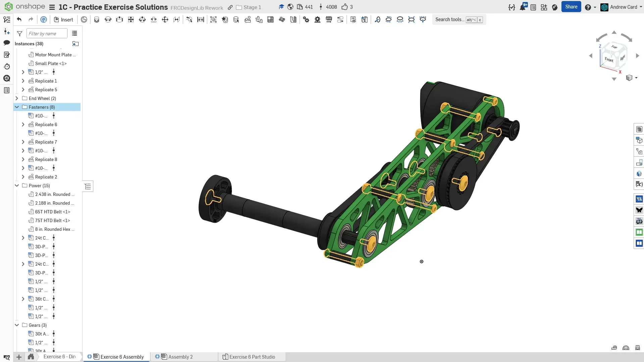Click the Insert button
This screenshot has width=644, height=362.
tap(63, 20)
